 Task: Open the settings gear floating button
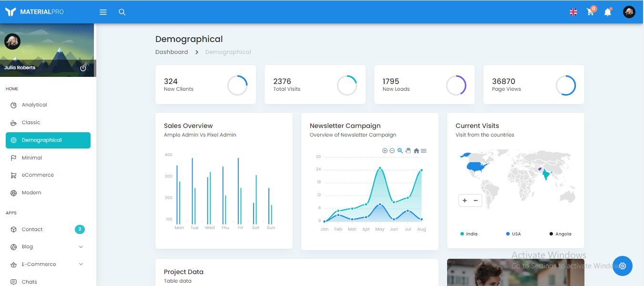(623, 266)
